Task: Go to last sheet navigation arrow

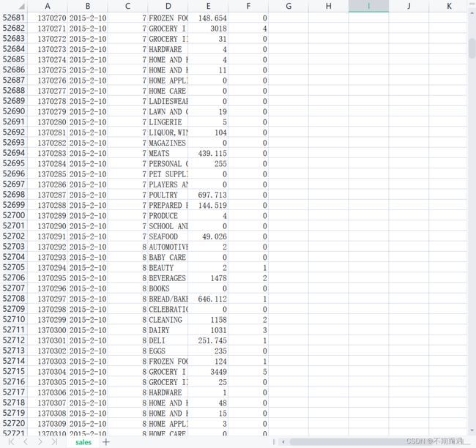Action: click(x=54, y=442)
